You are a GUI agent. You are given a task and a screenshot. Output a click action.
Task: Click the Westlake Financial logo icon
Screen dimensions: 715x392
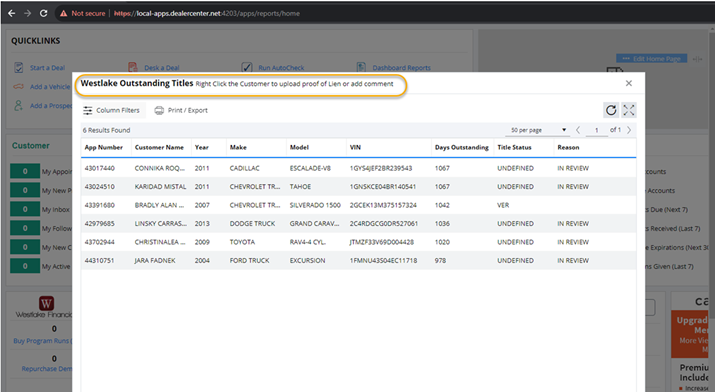pyautogui.click(x=47, y=303)
